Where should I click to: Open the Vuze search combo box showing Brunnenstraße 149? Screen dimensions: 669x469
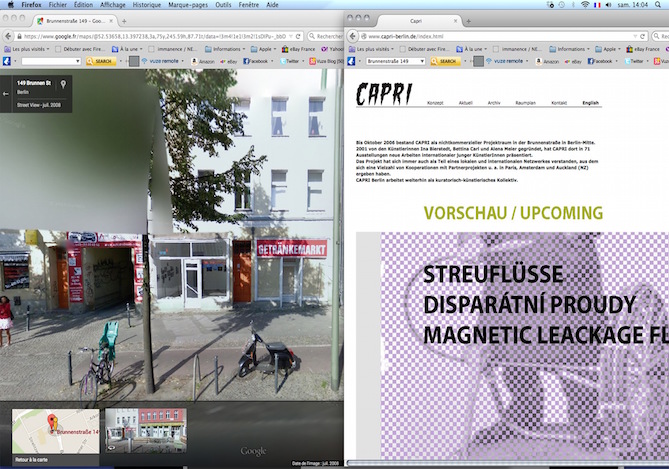point(396,61)
